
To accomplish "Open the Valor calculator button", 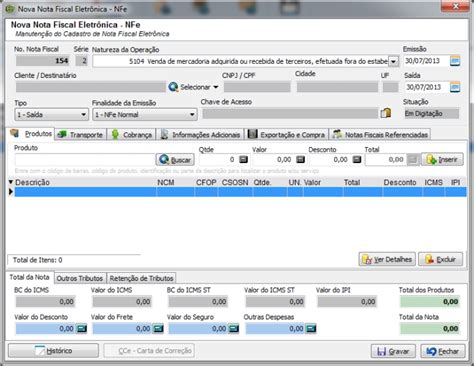I will [300, 160].
